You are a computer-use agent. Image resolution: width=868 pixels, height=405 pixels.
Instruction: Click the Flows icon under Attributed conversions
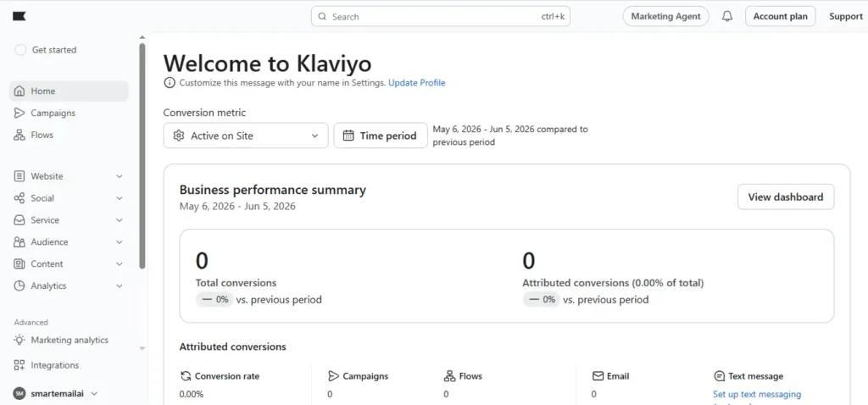pos(449,376)
